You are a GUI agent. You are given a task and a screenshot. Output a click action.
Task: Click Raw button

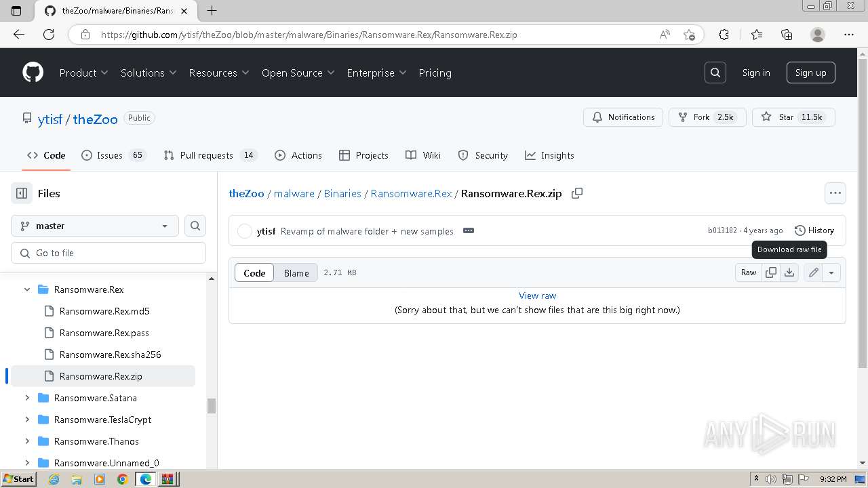749,272
